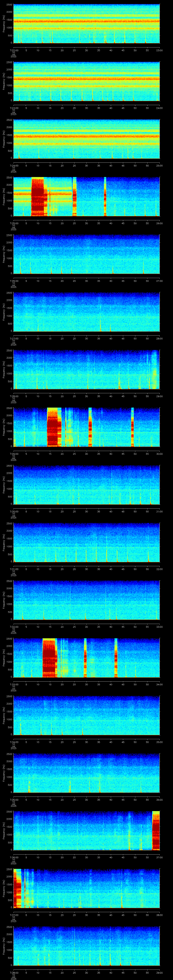The height and width of the screenshot is (980, 173).
Task: Click the narrow burst near 49 s in 7:29:00 panel
Action: (132, 427)
